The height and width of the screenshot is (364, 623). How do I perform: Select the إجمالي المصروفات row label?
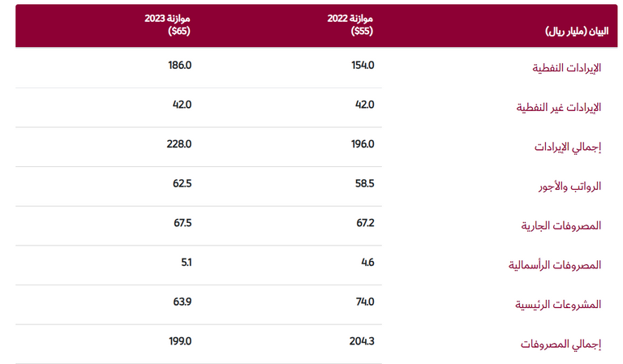(x=561, y=345)
